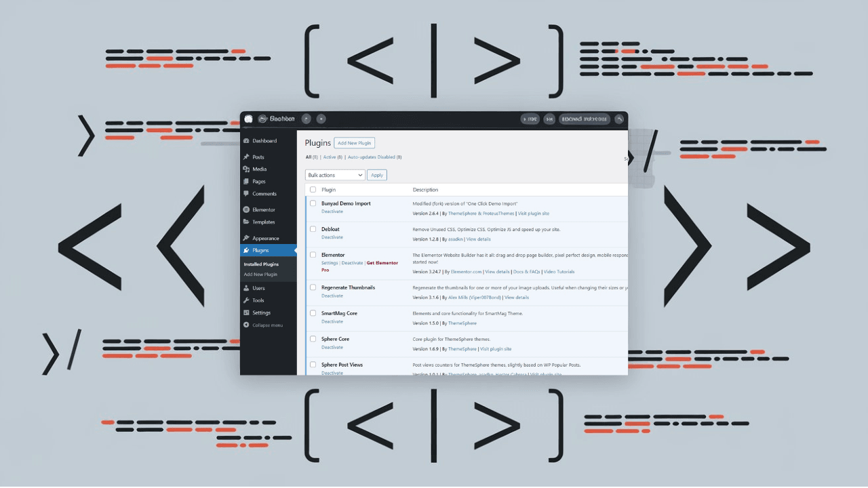The height and width of the screenshot is (488, 868).
Task: Tick the checkbox for Bunyad Demo Import
Action: point(313,203)
